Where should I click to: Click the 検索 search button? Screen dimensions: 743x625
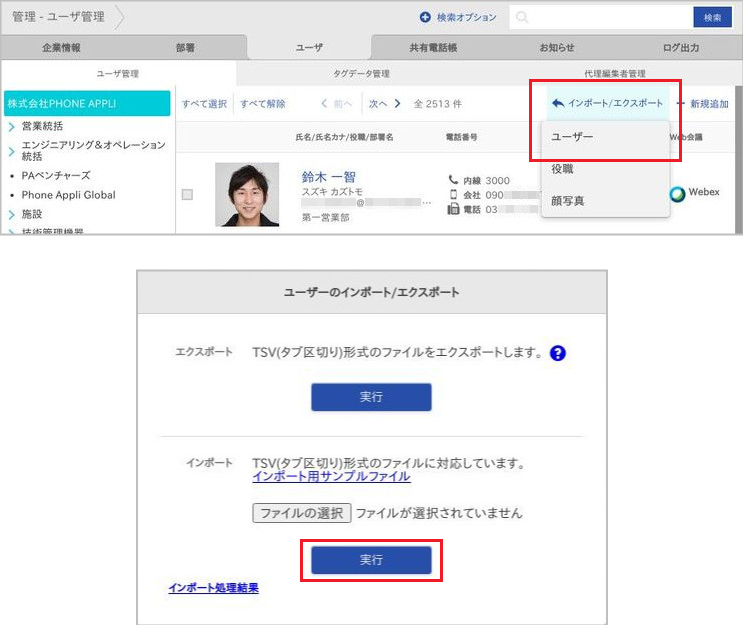coord(712,18)
